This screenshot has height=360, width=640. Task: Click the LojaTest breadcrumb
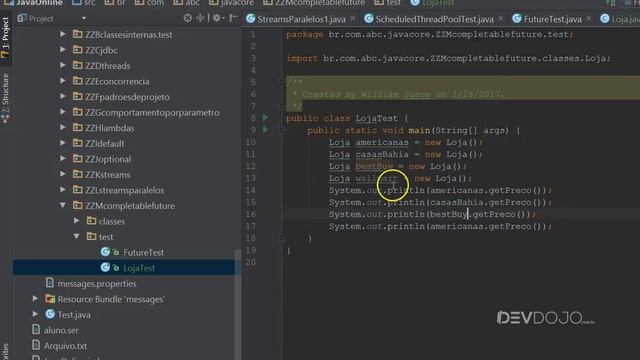tap(438, 2)
